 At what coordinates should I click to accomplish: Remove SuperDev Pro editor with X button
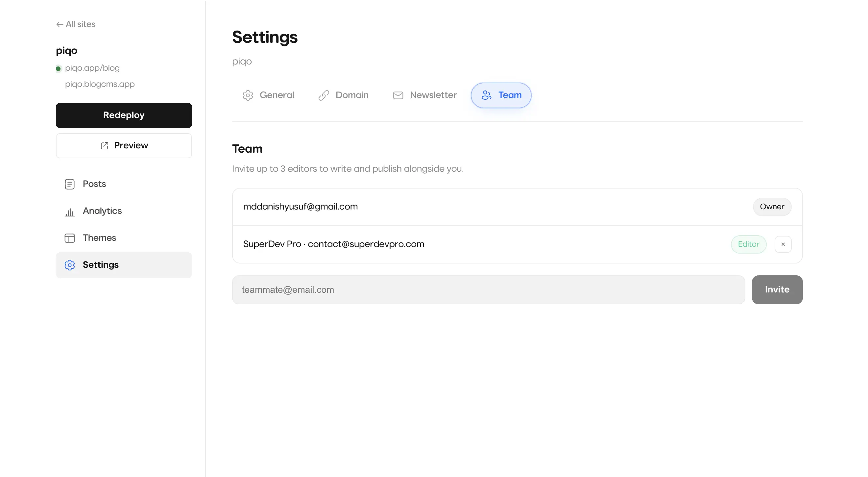(x=783, y=244)
